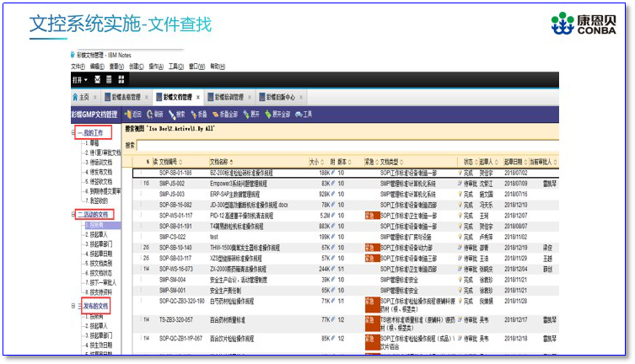Switch to the 彩蝶培训管理 tab
Viewport: 635px width, 364px height.
click(229, 97)
